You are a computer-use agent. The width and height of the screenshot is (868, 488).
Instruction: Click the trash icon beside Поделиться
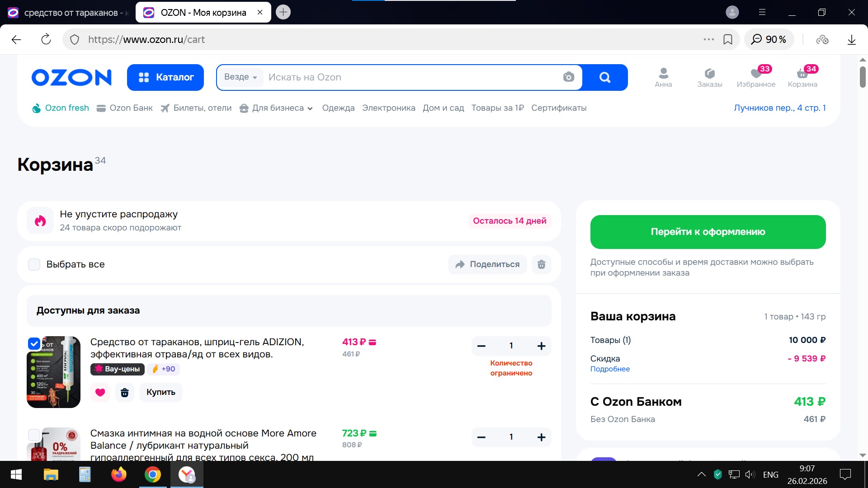[x=541, y=265]
